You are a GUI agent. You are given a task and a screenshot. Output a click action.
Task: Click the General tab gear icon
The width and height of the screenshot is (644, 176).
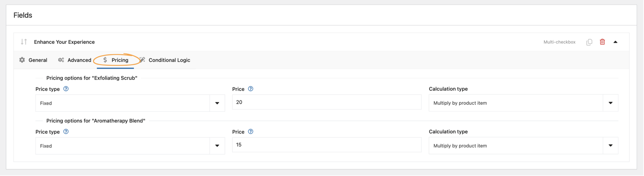(x=22, y=60)
